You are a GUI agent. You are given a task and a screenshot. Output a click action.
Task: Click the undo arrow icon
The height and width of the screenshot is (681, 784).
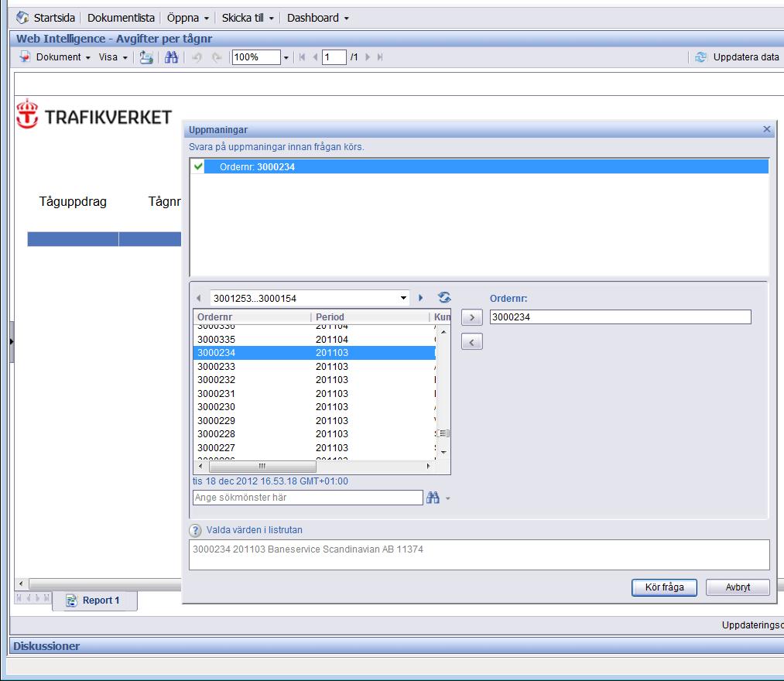(197, 57)
